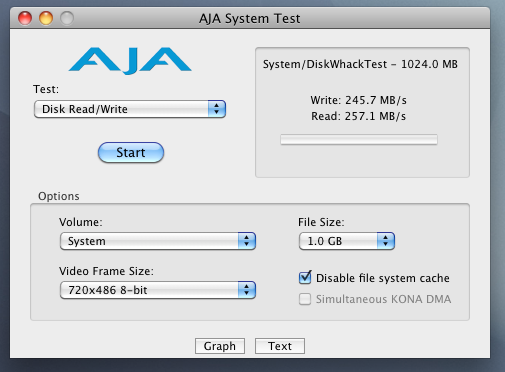Click the Volume dropdown blue arrows

(x=247, y=241)
